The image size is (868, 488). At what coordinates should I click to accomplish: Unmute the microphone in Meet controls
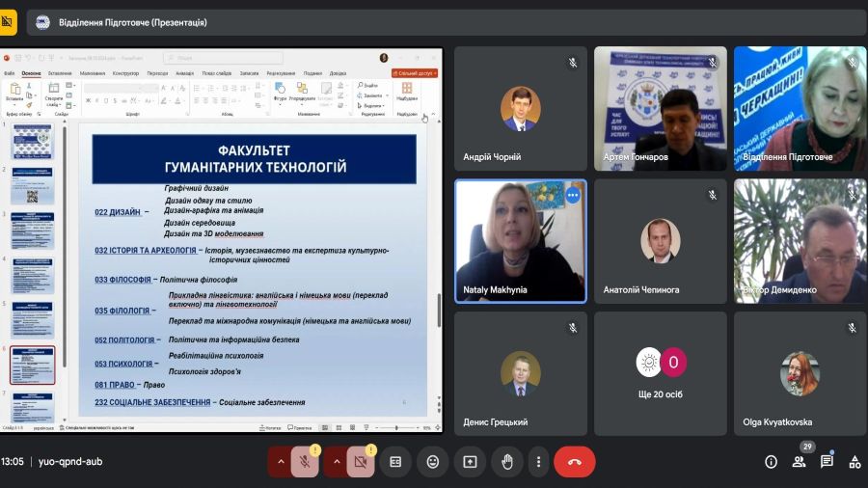point(305,462)
